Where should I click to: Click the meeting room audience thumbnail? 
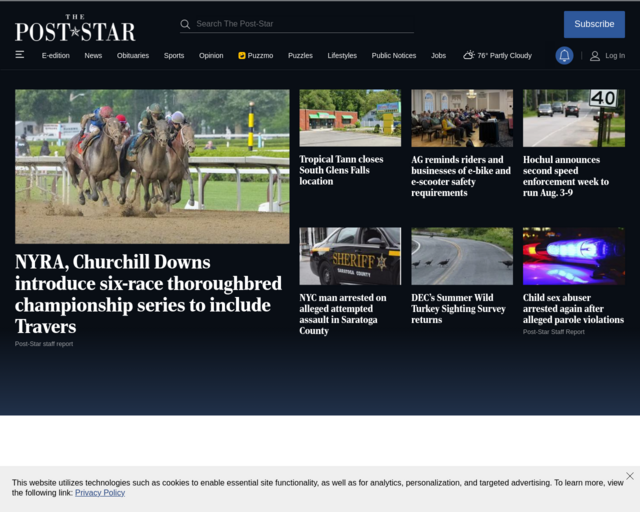[462, 118]
